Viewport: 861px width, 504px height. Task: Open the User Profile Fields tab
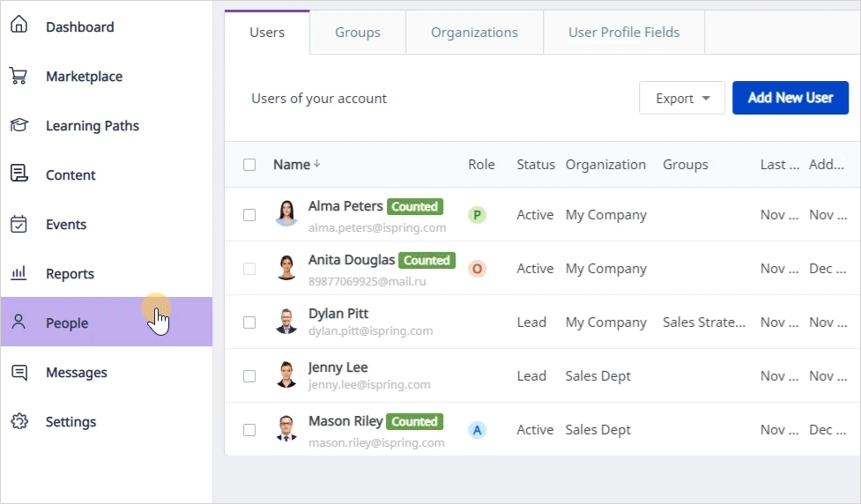(x=624, y=33)
